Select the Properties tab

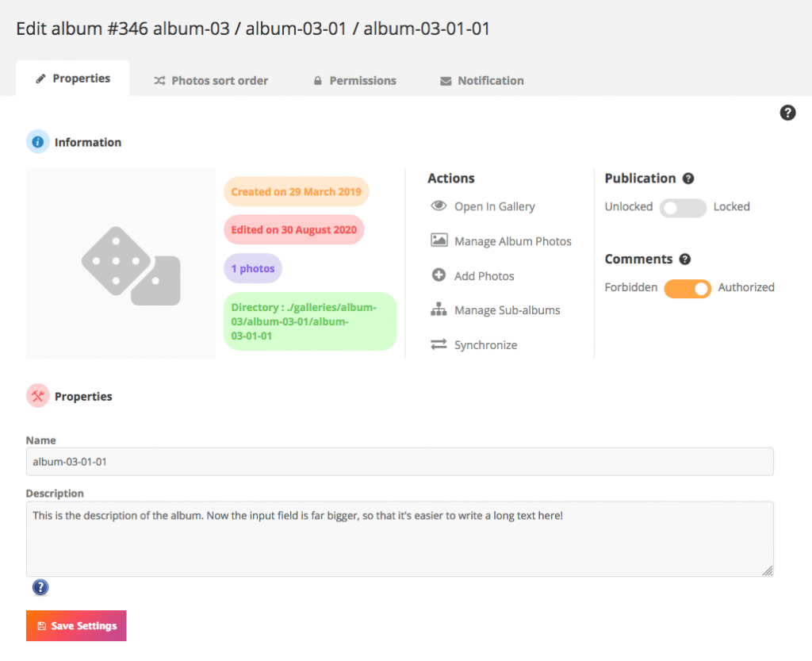73,79
